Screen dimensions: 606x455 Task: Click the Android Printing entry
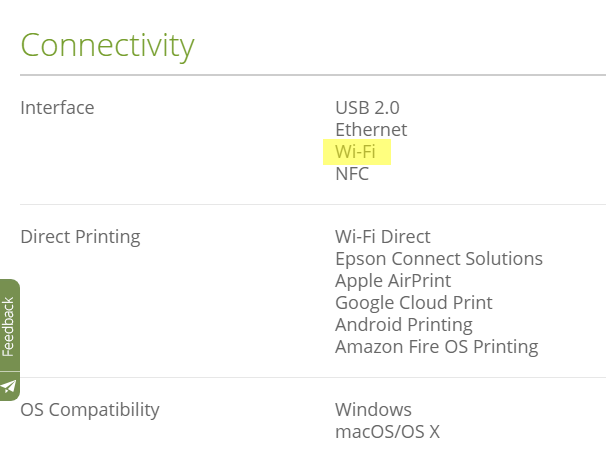(403, 325)
